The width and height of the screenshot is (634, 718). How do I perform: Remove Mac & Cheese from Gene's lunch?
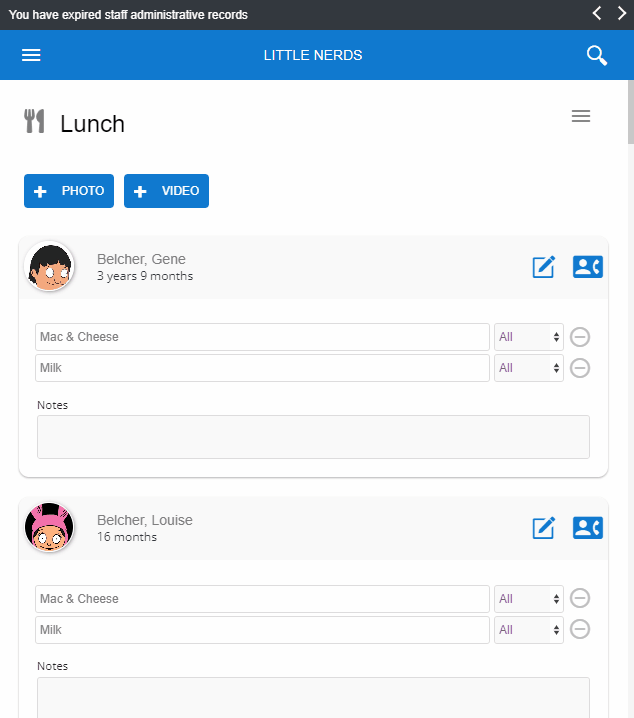580,337
